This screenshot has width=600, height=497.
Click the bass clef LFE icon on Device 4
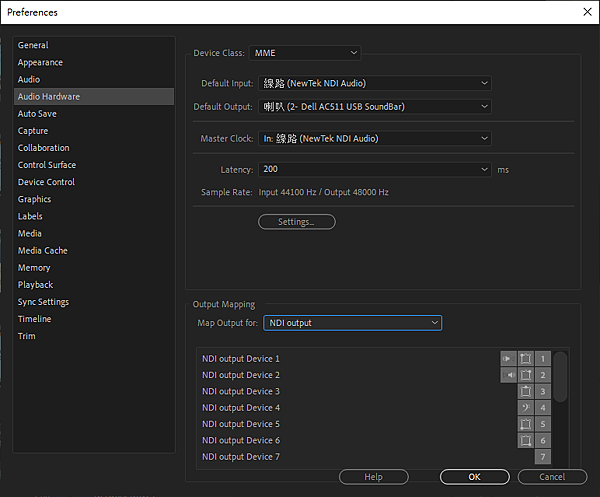click(526, 408)
